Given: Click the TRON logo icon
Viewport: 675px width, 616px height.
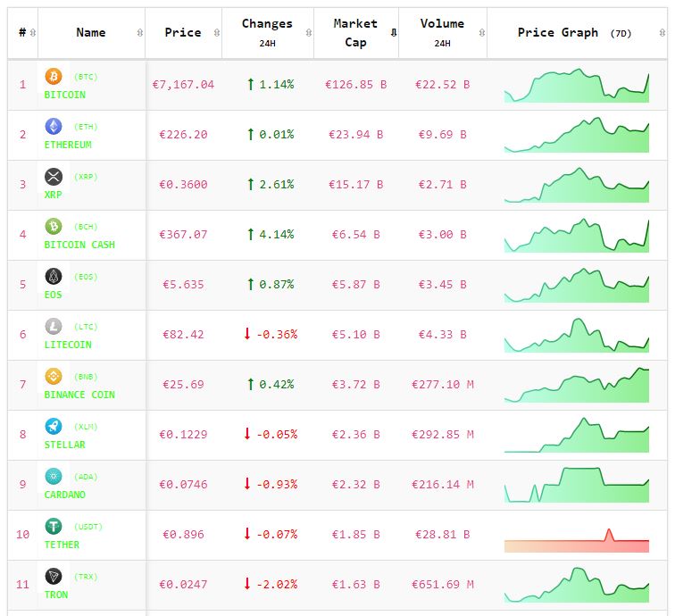Looking at the screenshot, I should tap(54, 577).
